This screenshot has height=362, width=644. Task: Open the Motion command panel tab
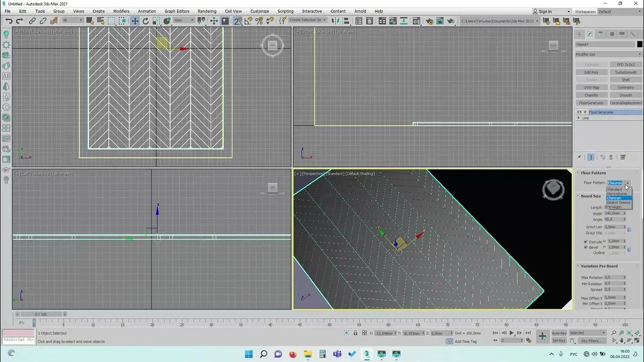click(612, 34)
